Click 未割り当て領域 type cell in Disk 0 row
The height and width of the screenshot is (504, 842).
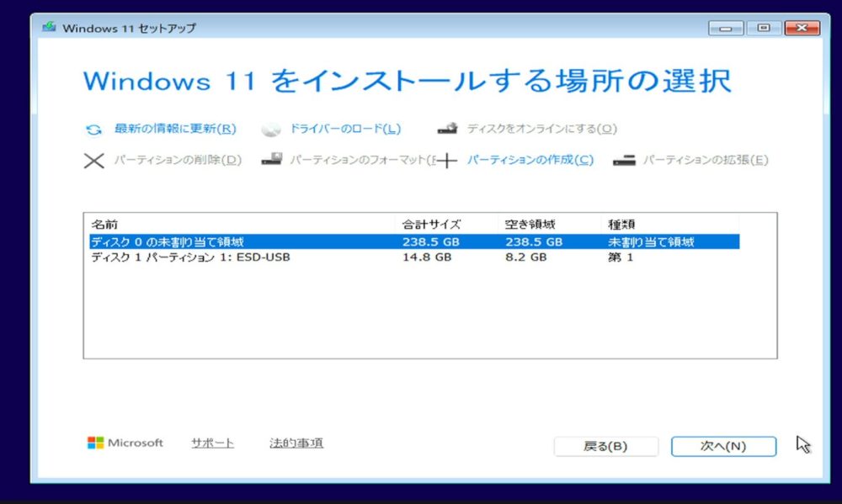[651, 241]
